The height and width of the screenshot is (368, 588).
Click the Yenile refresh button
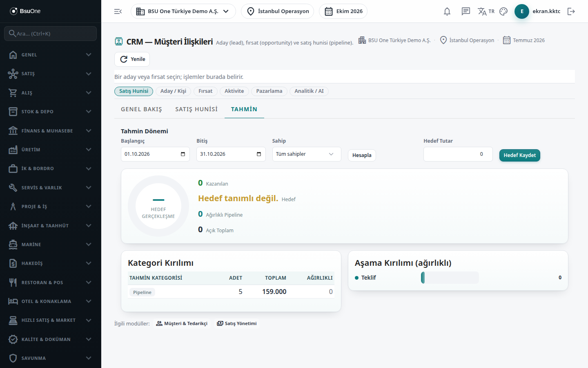click(132, 59)
